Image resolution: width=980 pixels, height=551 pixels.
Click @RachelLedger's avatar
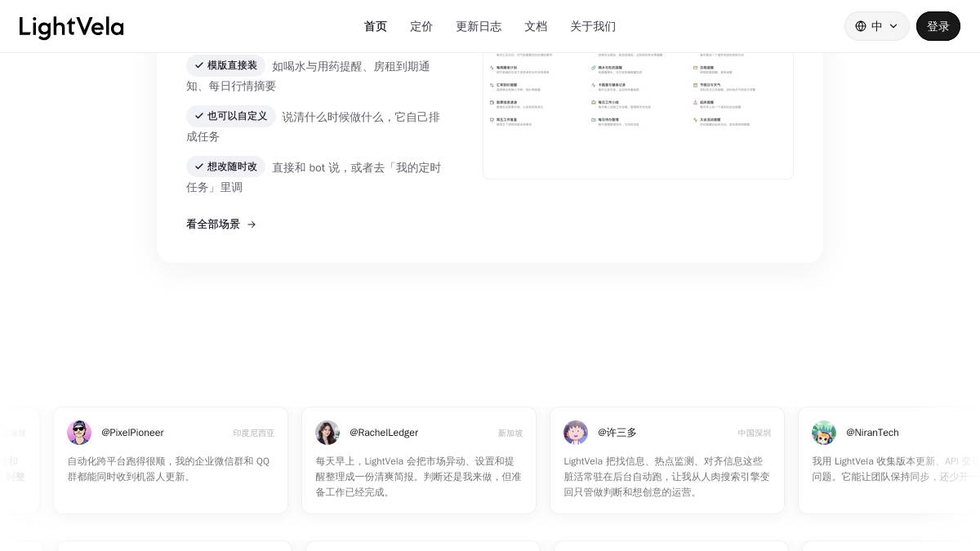327,433
